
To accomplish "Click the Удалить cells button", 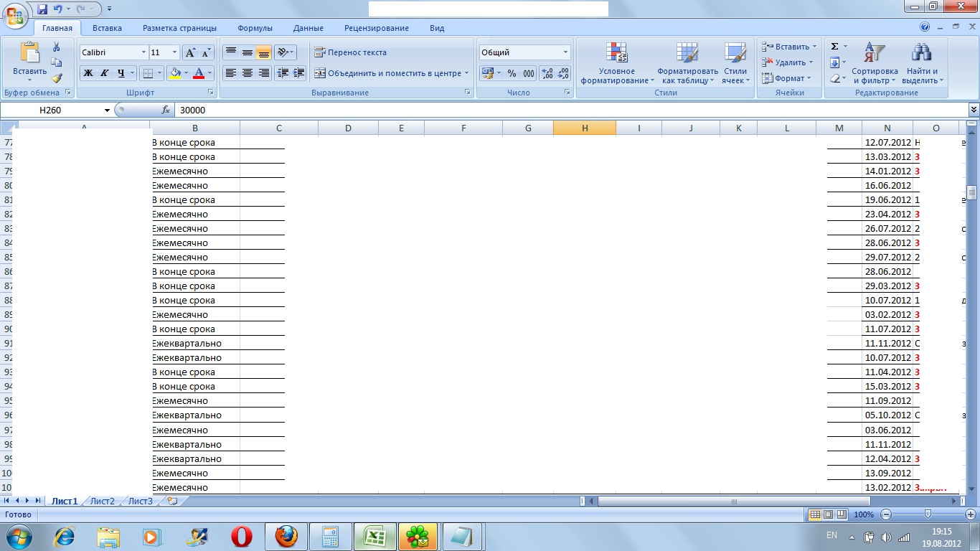I will (x=789, y=62).
